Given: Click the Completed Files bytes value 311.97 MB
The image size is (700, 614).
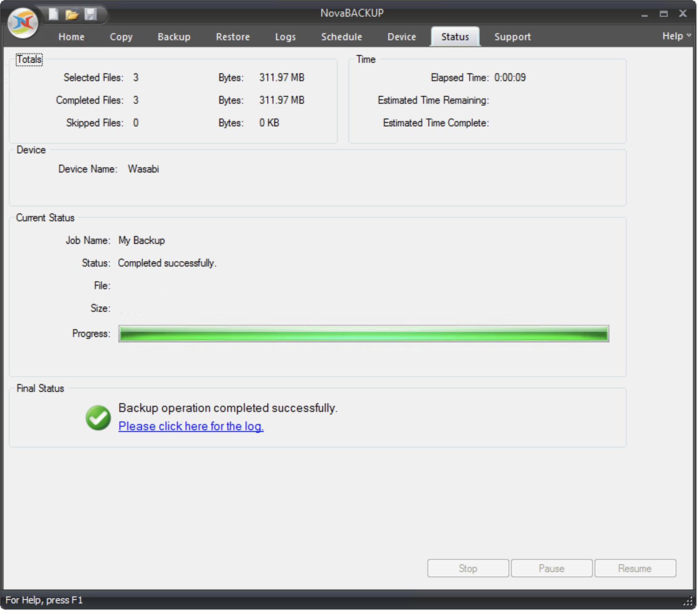Looking at the screenshot, I should (283, 100).
